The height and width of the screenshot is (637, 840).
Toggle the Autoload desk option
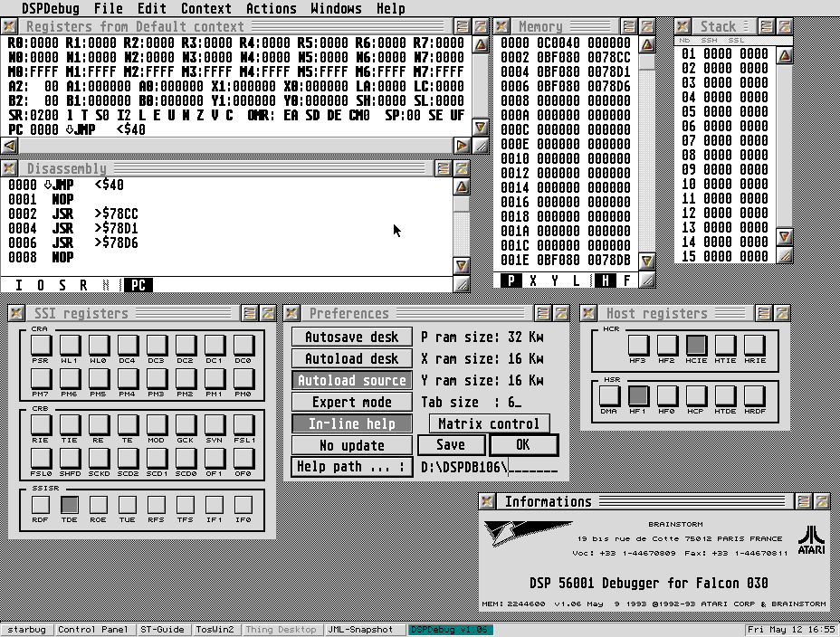pos(352,358)
